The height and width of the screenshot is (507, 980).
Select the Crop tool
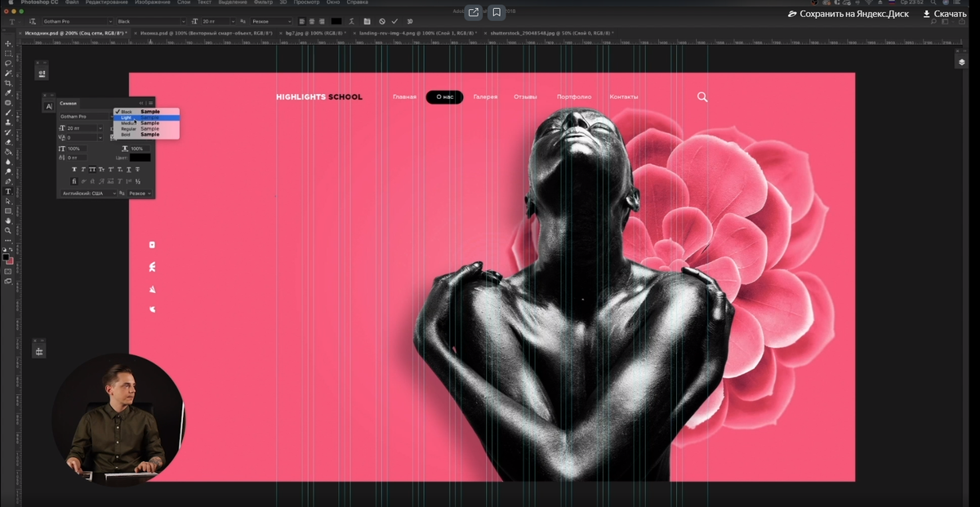(x=8, y=83)
